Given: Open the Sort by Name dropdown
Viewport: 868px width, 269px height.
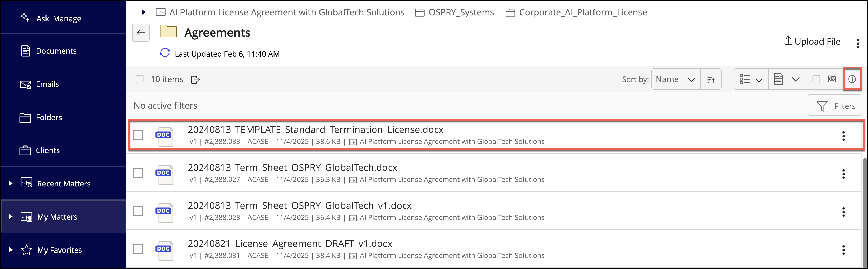Looking at the screenshot, I should (675, 80).
